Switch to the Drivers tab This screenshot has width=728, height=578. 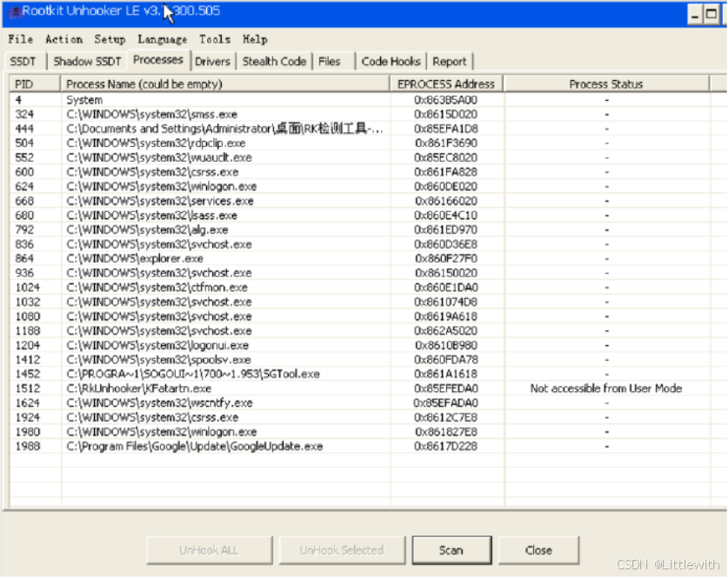212,61
